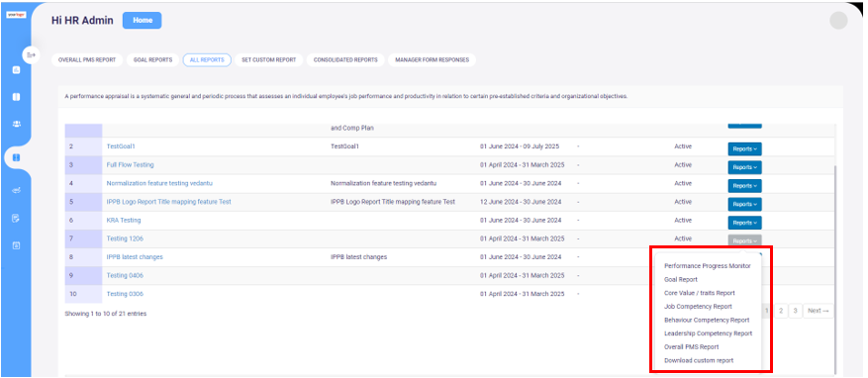The height and width of the screenshot is (378, 868).
Task: Choose Performance Progress Monitor from dropdown
Action: [707, 266]
